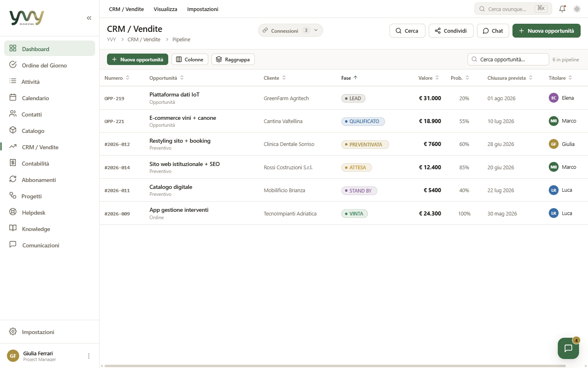Click the VINTA phase badge
The image size is (588, 368).
pos(354,213)
